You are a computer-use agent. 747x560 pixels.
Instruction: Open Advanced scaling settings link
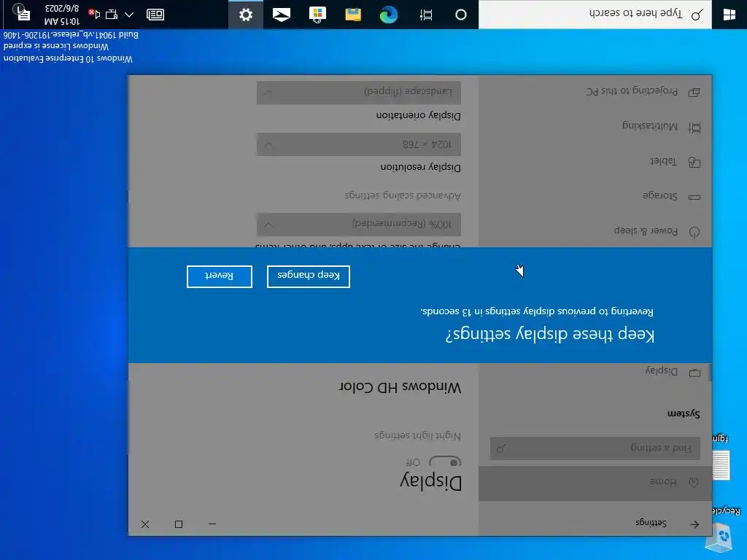[403, 195]
